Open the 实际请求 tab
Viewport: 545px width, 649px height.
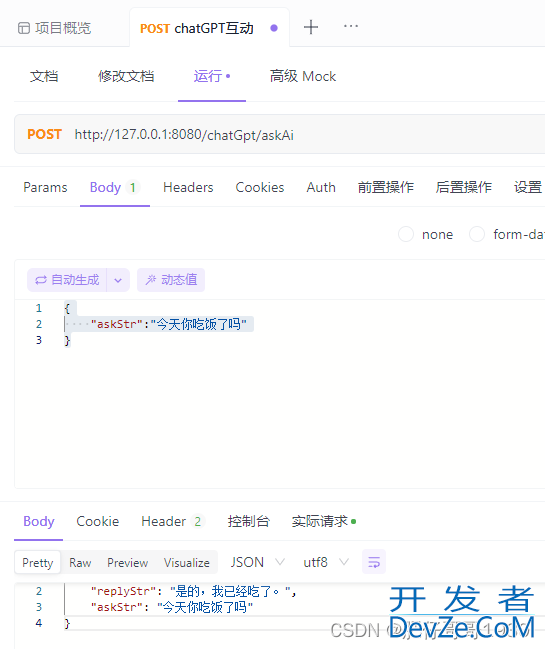click(324, 521)
